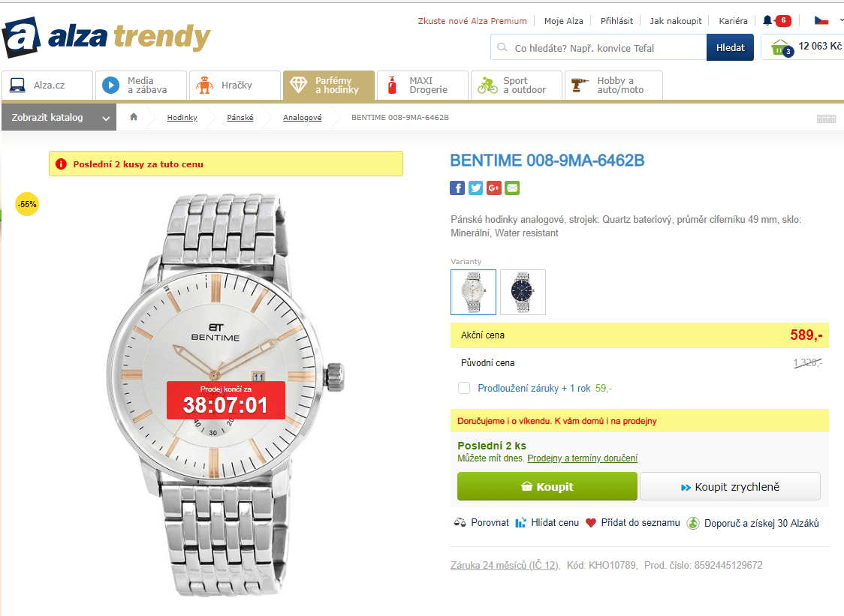The image size is (844, 616).
Task: Click the home icon in the breadcrumb
Action: coord(133,117)
